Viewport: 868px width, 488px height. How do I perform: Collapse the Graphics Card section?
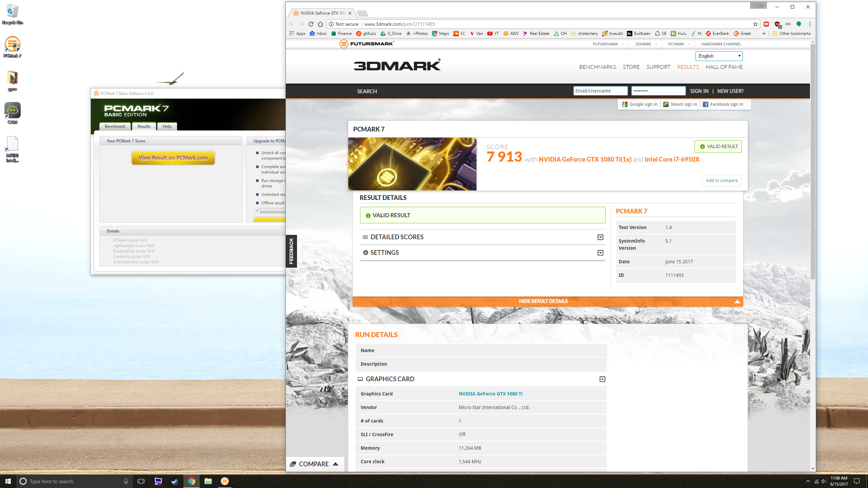coord(602,379)
